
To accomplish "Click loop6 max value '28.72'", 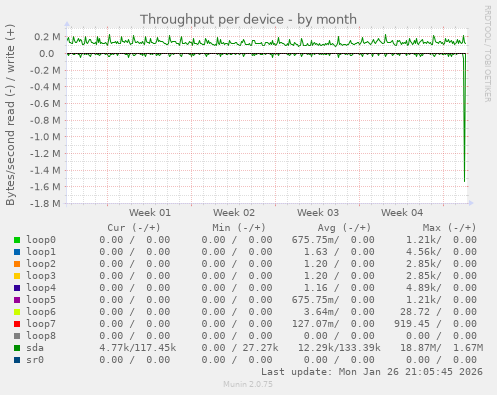I will 415,312.
